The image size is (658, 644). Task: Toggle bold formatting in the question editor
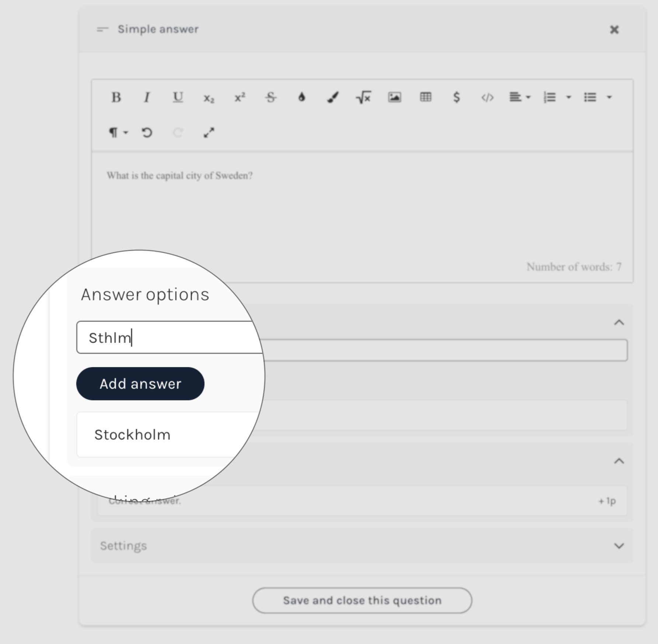(x=116, y=97)
